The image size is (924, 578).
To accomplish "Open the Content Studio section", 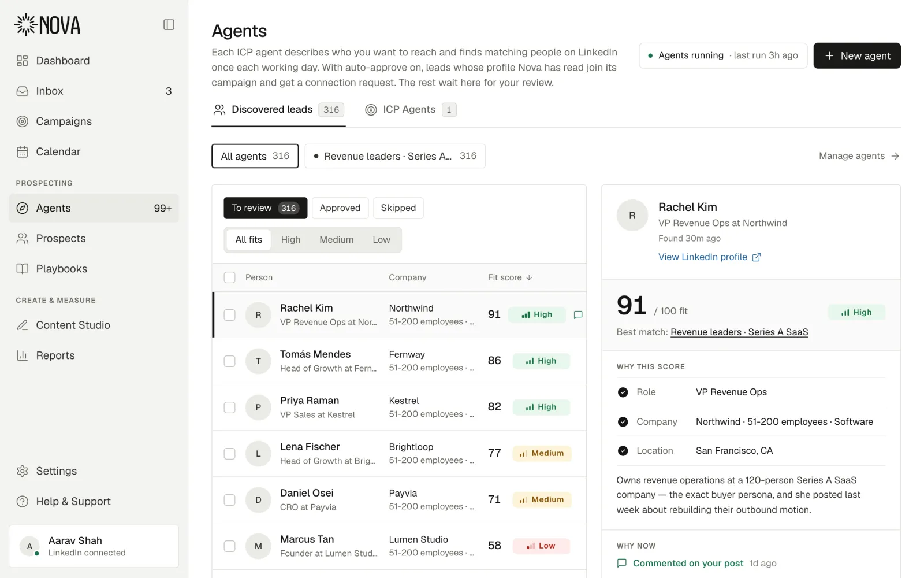I will point(94,325).
